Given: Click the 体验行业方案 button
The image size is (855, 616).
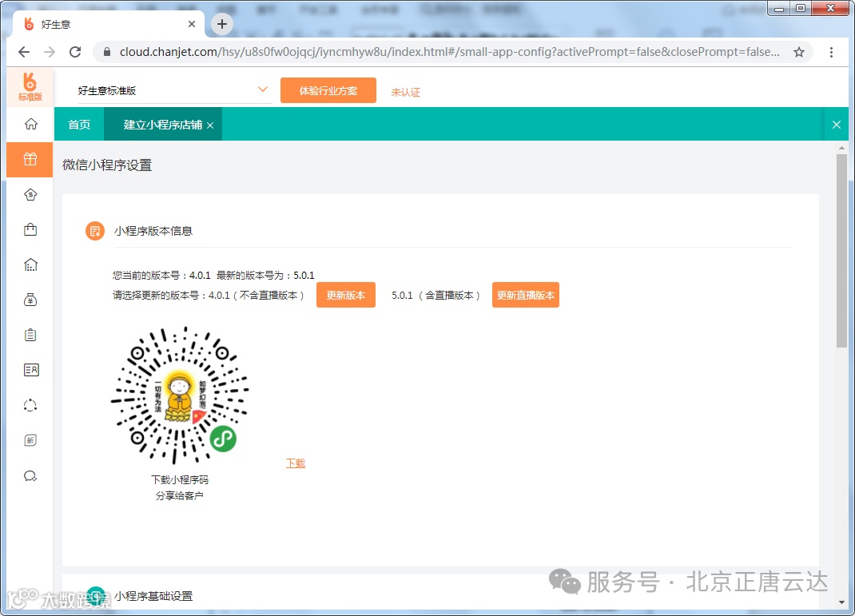Looking at the screenshot, I should coord(328,90).
